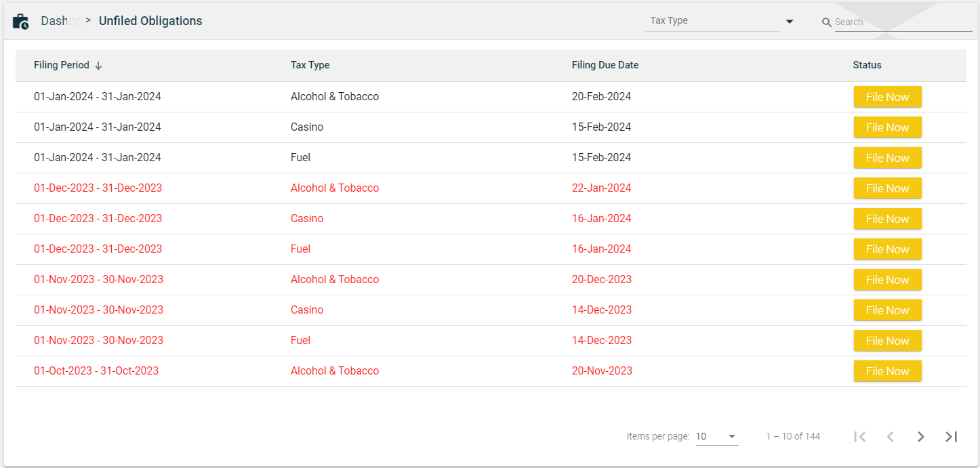
Task: Click the Filing Period sort arrow
Action: point(98,66)
